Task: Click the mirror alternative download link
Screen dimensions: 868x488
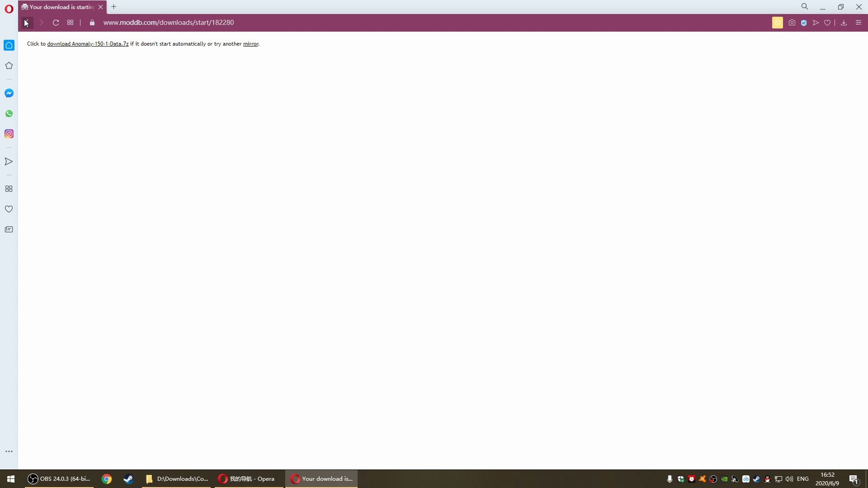Action: pyautogui.click(x=251, y=43)
